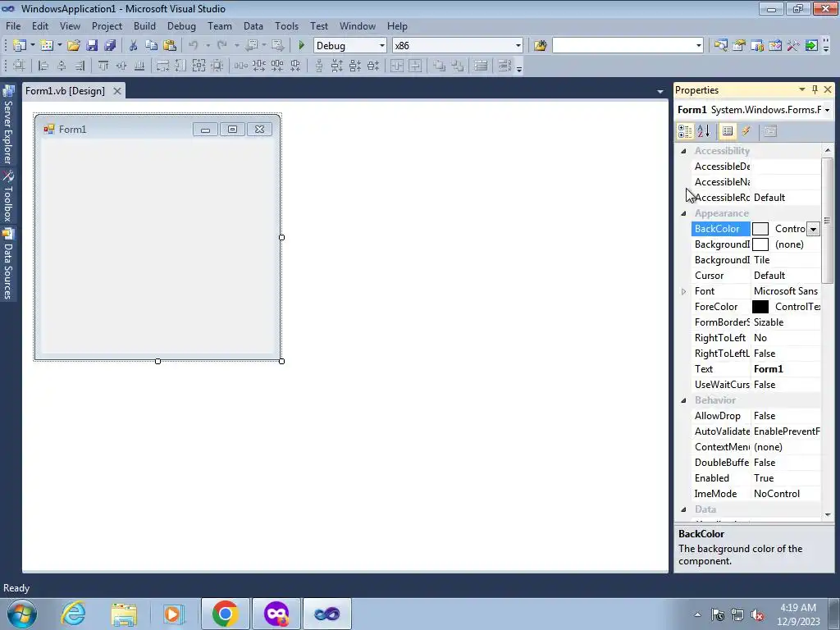Click the BackColor color swatch

click(760, 229)
